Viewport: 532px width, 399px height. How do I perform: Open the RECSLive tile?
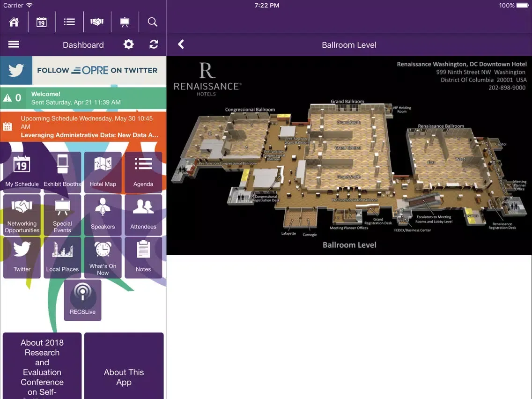(x=82, y=300)
